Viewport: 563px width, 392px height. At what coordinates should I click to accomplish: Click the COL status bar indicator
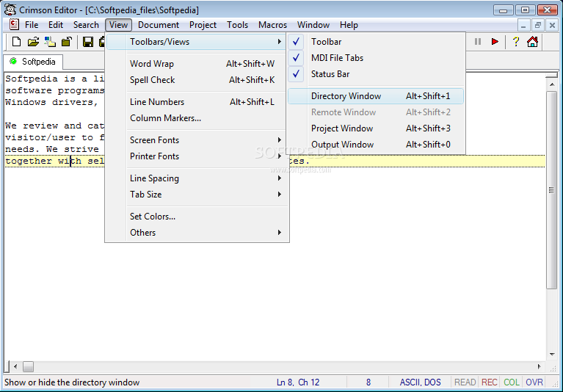[x=512, y=382]
